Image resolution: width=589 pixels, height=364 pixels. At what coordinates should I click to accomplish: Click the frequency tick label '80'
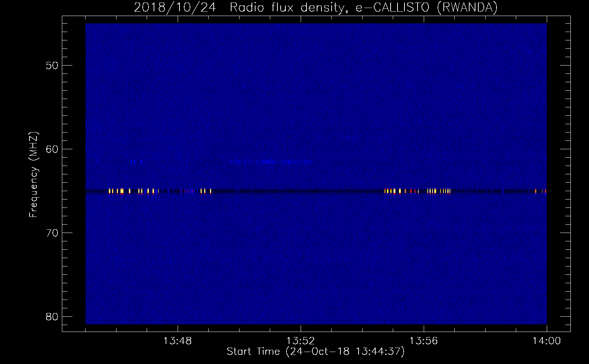click(x=52, y=317)
